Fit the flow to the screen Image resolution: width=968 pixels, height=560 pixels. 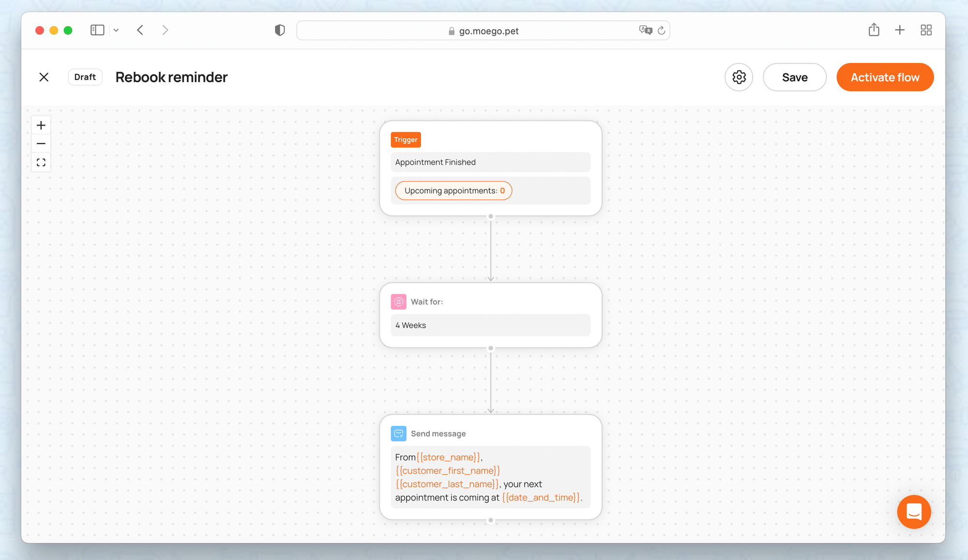[41, 162]
